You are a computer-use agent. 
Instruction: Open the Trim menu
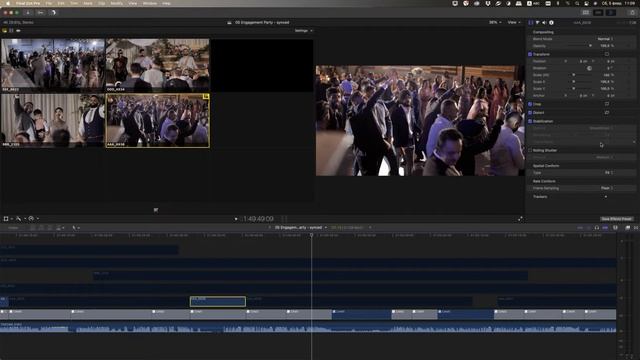point(74,3)
